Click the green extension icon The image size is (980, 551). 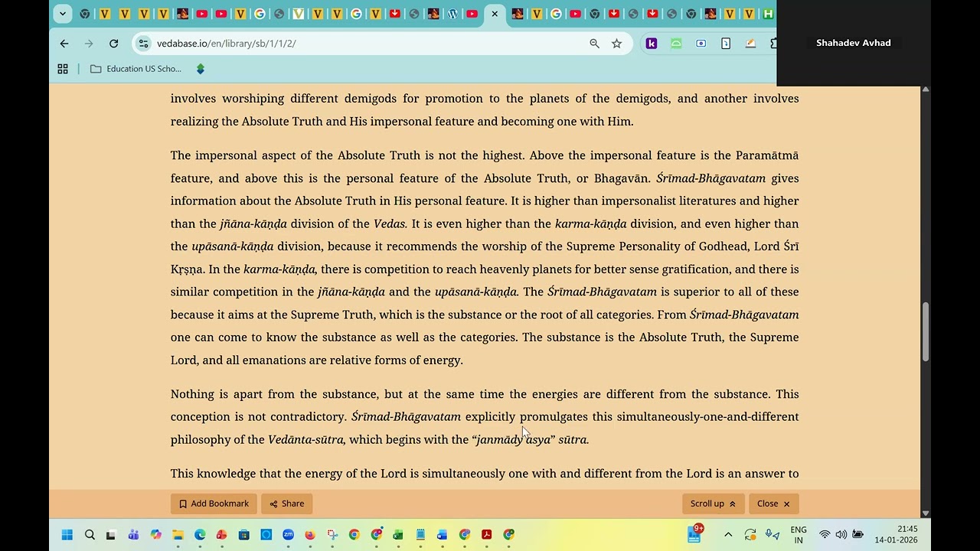pos(676,44)
